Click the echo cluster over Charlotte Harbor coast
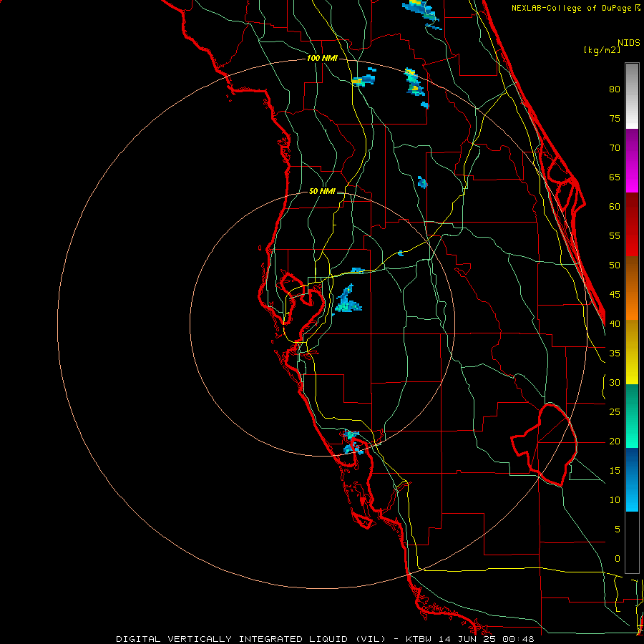Screen dimensions: 644x644 [352, 442]
